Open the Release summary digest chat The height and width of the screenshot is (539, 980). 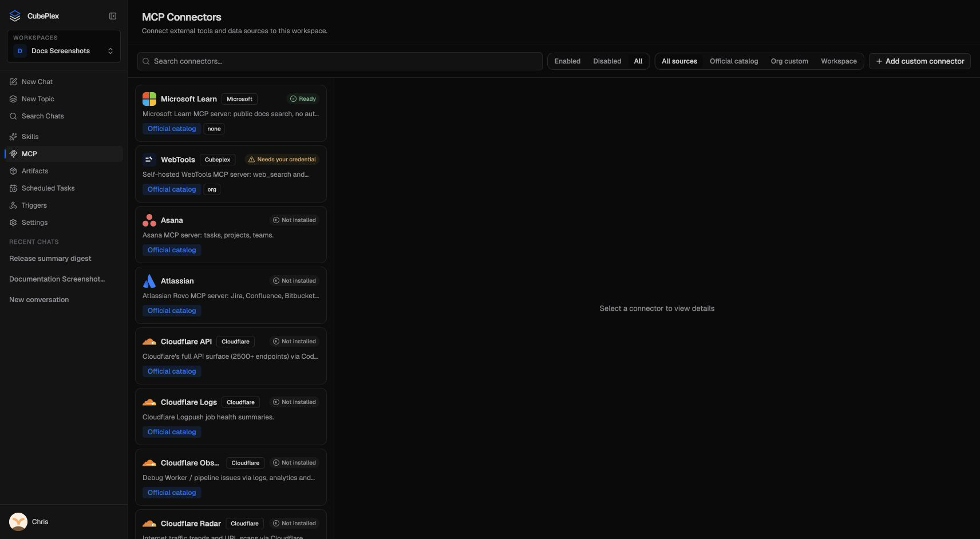(x=50, y=259)
